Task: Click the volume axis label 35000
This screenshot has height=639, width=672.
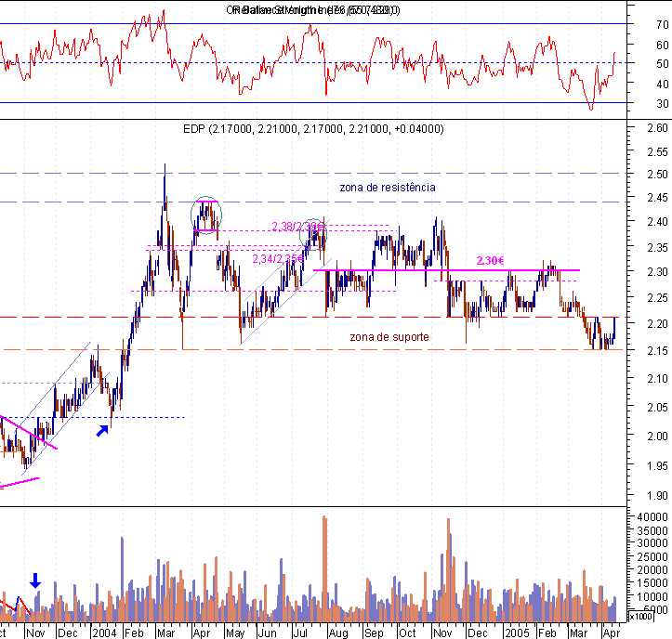Action: click(x=652, y=530)
